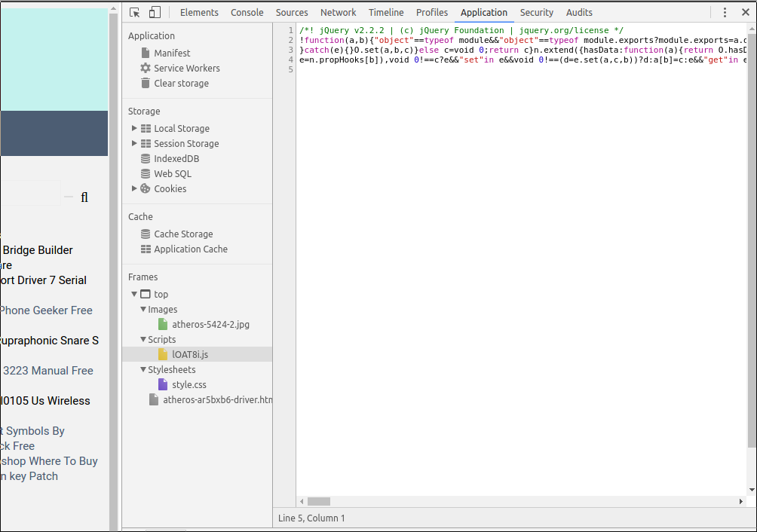Click the '0105 Us Wireless' page link
Image resolution: width=757 pixels, height=532 pixels.
pos(45,401)
